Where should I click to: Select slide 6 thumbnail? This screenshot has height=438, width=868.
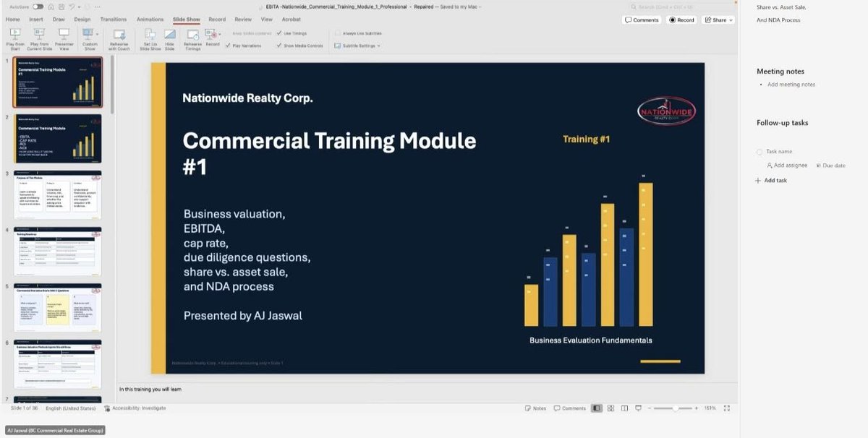click(x=57, y=364)
